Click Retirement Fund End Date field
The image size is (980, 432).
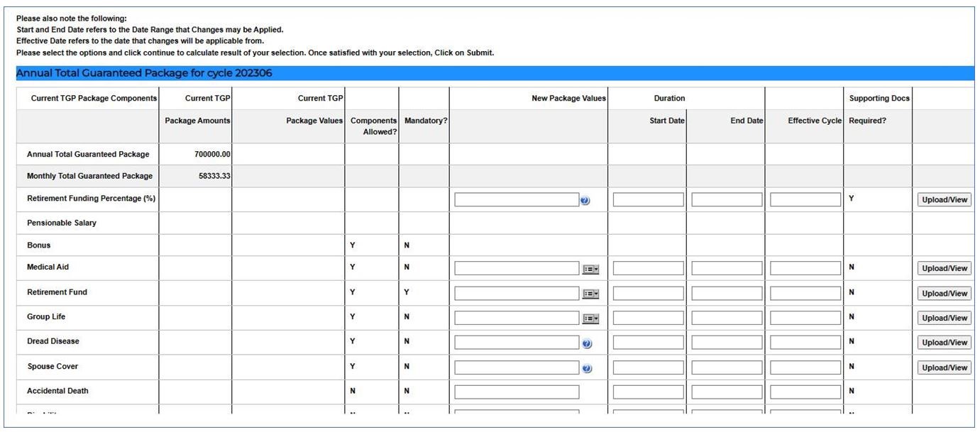[727, 293]
